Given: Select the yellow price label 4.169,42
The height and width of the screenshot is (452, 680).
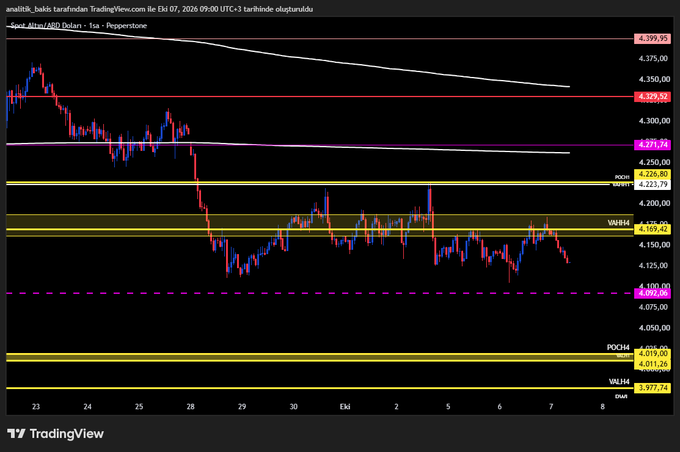Looking at the screenshot, I should (653, 229).
